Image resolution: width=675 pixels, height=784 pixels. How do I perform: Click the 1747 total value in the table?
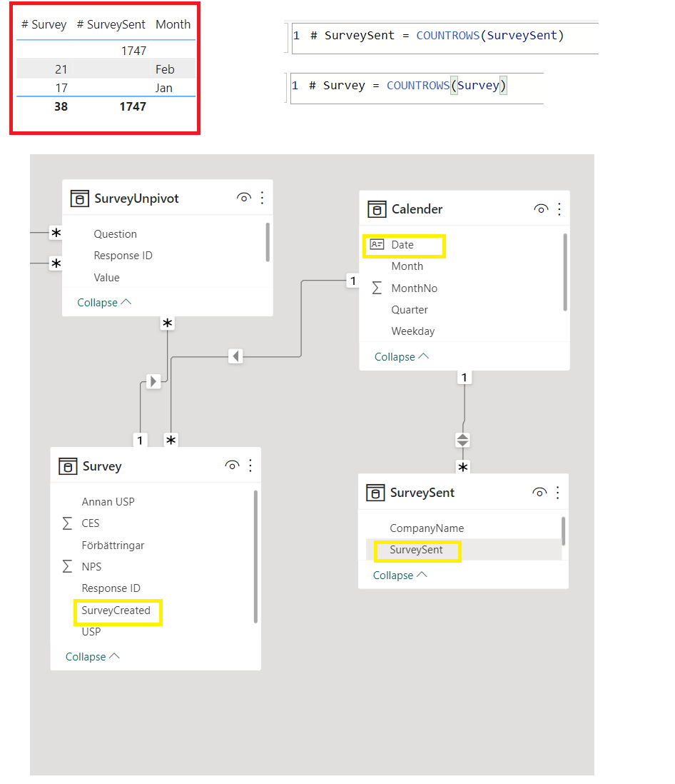pos(133,106)
